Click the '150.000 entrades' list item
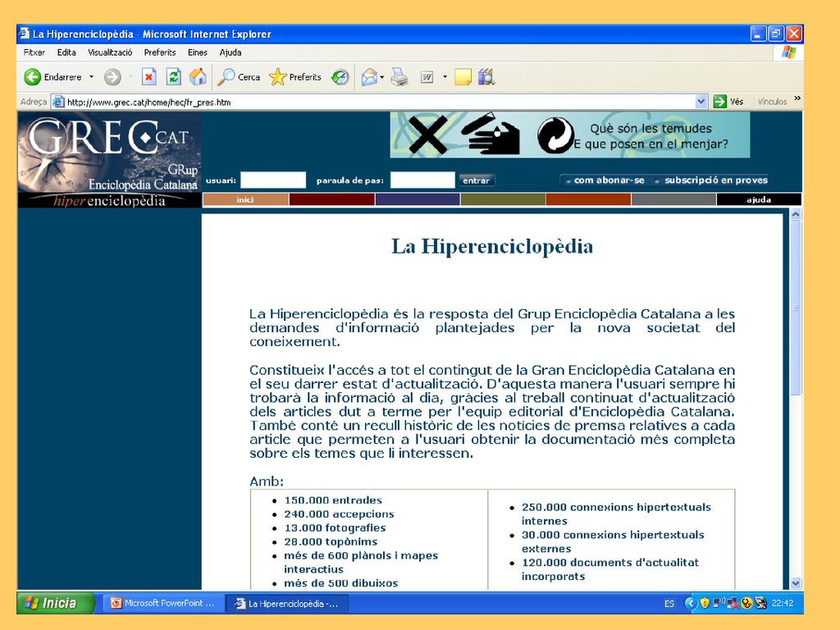The width and height of the screenshot is (840, 630). click(333, 500)
